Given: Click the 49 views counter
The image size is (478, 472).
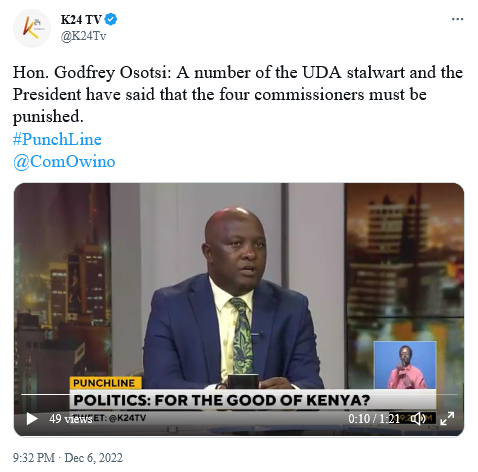Looking at the screenshot, I should (x=70, y=419).
